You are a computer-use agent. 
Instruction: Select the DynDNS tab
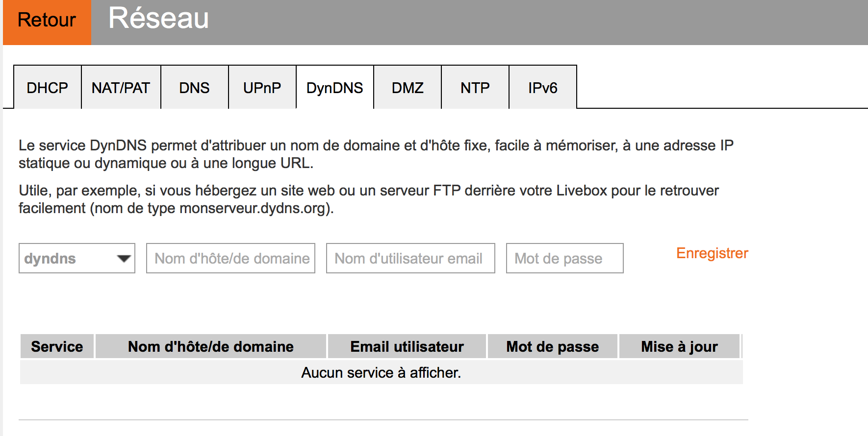(334, 88)
